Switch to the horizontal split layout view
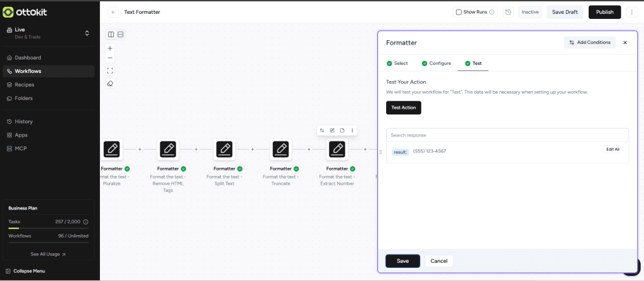 [120, 35]
